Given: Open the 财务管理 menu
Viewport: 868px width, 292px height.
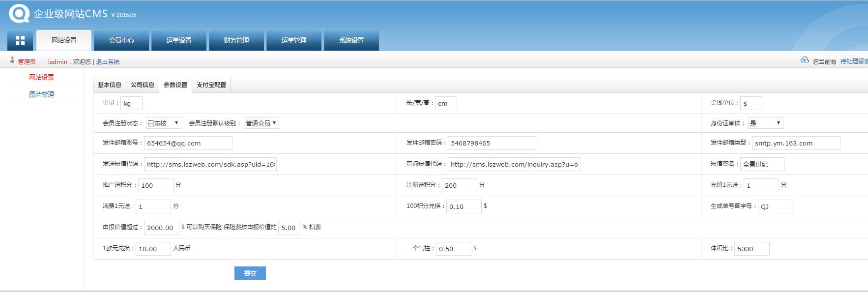Looking at the screenshot, I should coord(236,40).
